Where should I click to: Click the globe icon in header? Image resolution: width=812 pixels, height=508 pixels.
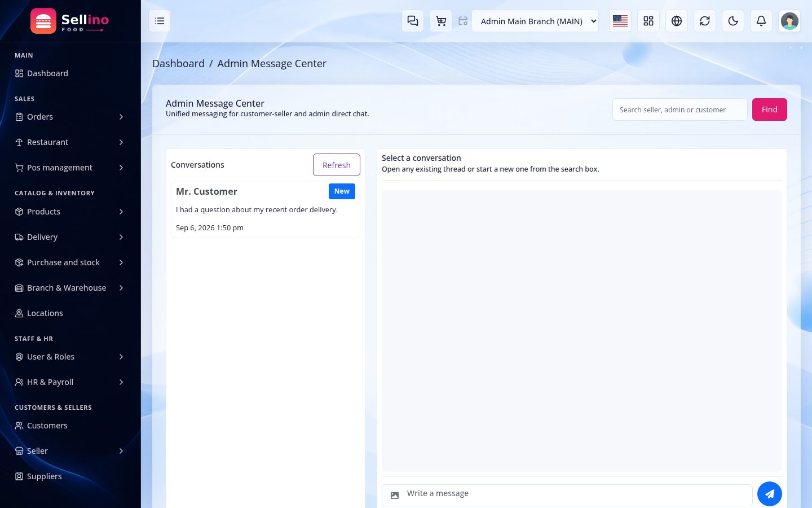[677, 21]
